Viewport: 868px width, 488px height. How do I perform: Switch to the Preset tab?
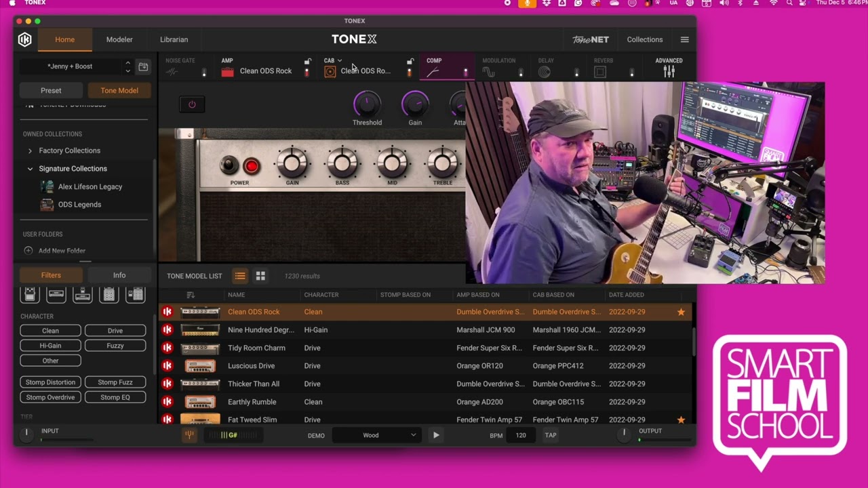[x=51, y=90]
